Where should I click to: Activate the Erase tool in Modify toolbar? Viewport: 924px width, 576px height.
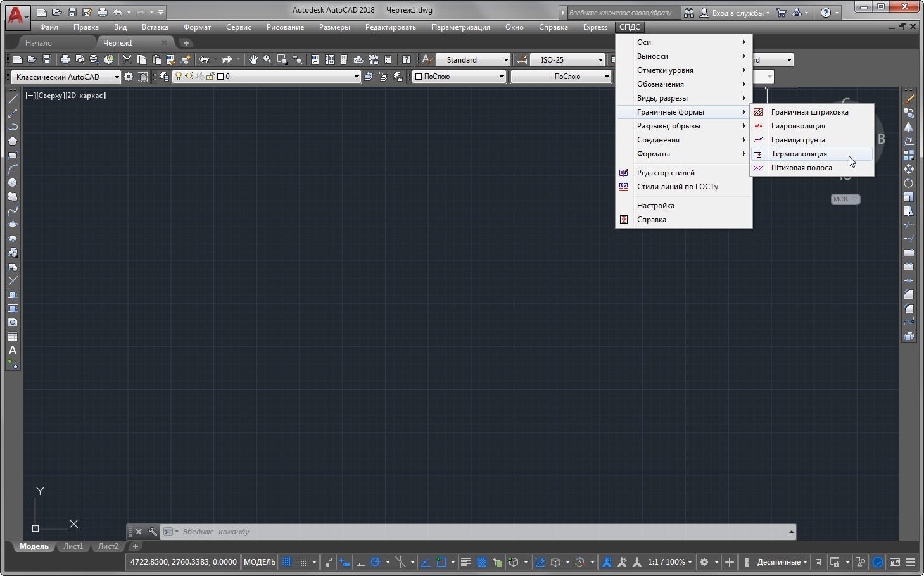909,99
